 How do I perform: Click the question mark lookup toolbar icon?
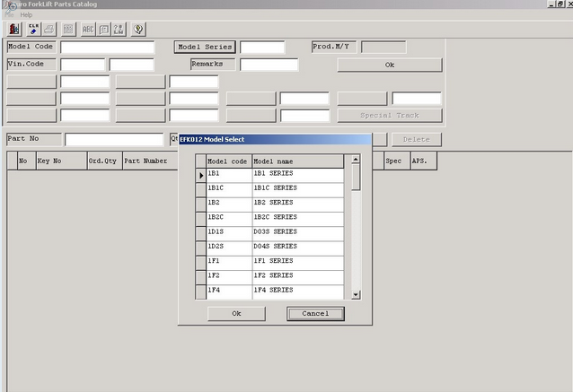119,30
